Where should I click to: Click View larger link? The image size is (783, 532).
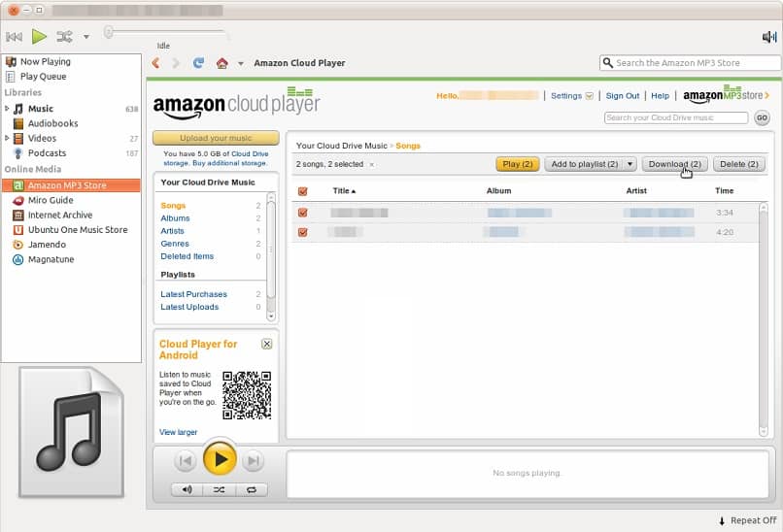tap(179, 432)
